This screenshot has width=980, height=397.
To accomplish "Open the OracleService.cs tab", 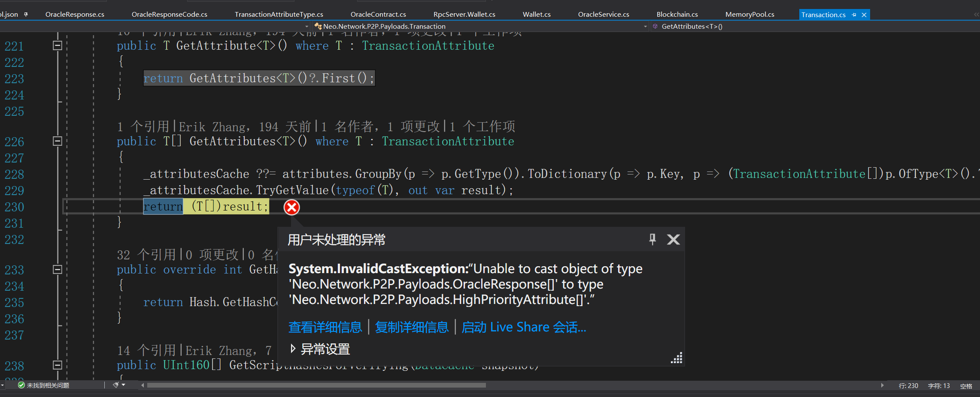I will coord(604,14).
